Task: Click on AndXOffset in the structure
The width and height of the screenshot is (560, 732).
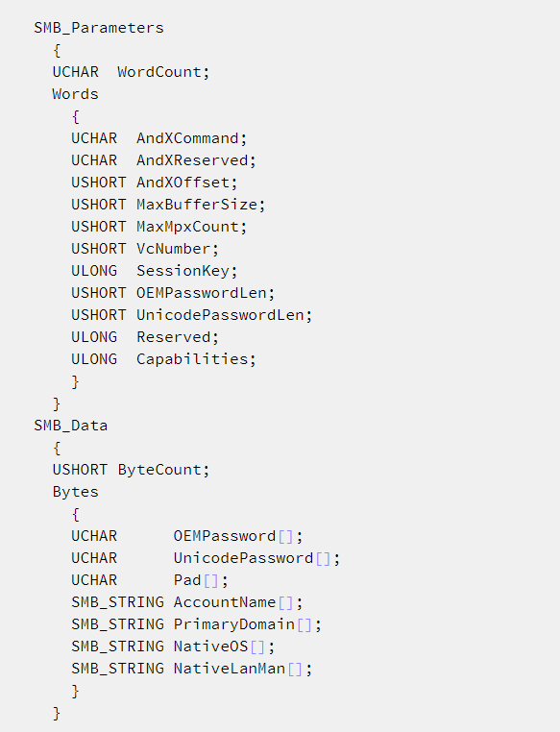Action: 183,183
